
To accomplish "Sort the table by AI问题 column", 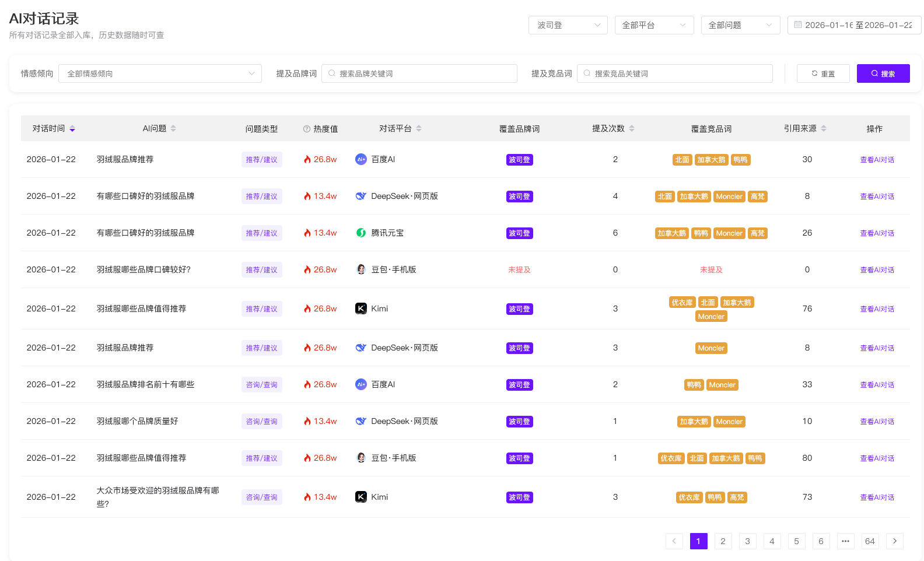I will point(173,129).
